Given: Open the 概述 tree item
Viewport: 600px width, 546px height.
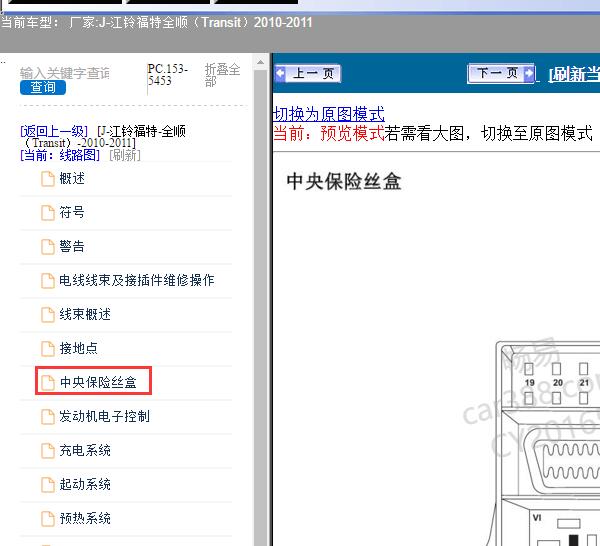Looking at the screenshot, I should coord(72,179).
